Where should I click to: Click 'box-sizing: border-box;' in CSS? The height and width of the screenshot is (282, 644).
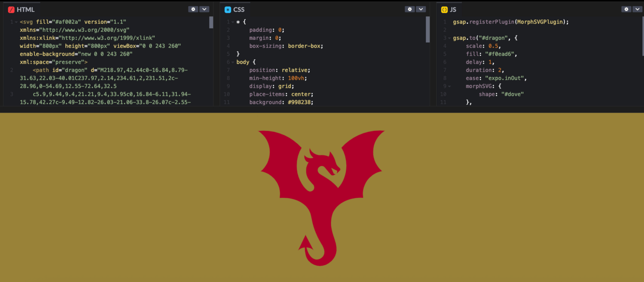click(286, 46)
